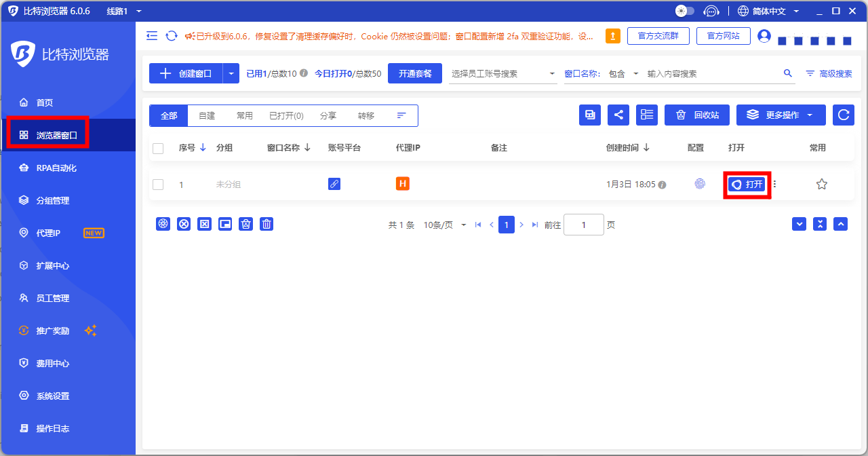
Task: Select the 转移 tab
Action: pos(366,116)
